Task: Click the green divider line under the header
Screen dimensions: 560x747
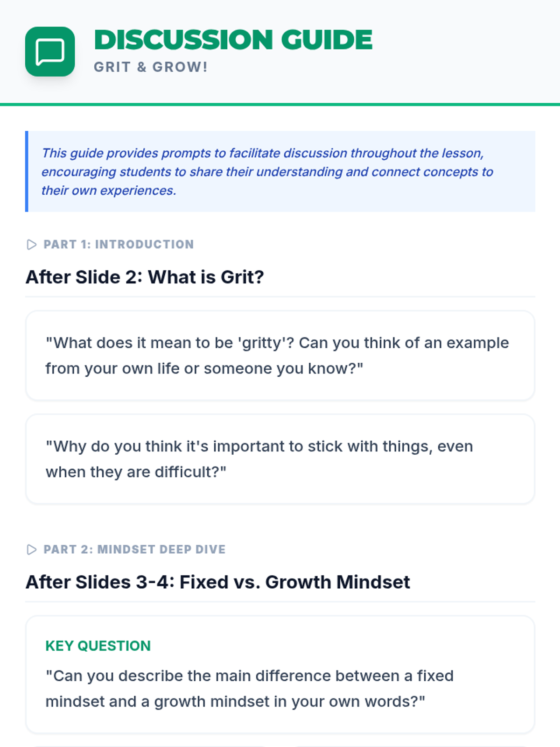Action: pos(280,105)
